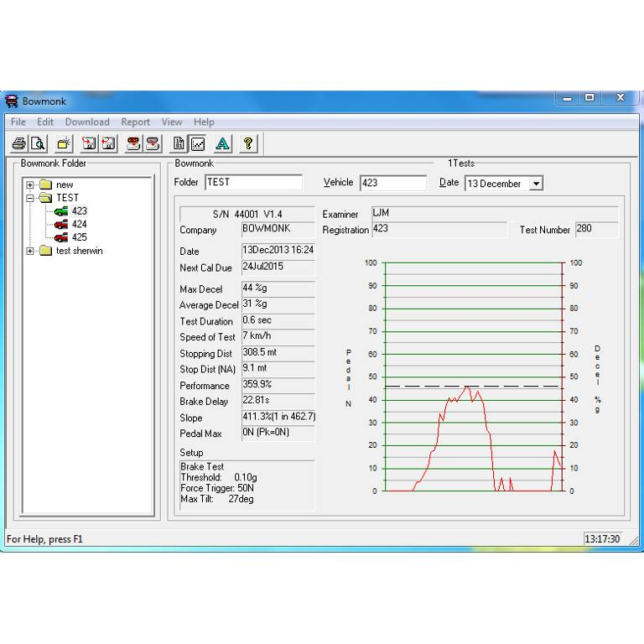Click the Print toolbar icon
Screen dimensions: 644x644
[19, 143]
